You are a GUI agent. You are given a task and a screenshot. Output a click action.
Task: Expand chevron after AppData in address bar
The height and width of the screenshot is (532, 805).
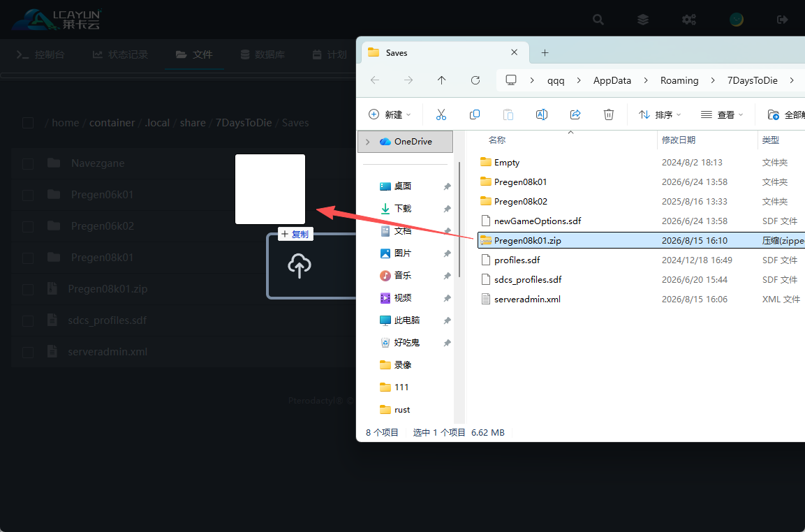pyautogui.click(x=646, y=80)
